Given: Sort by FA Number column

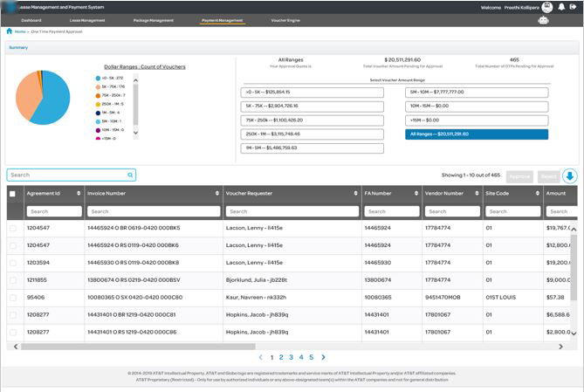Looking at the screenshot, I should 416,194.
